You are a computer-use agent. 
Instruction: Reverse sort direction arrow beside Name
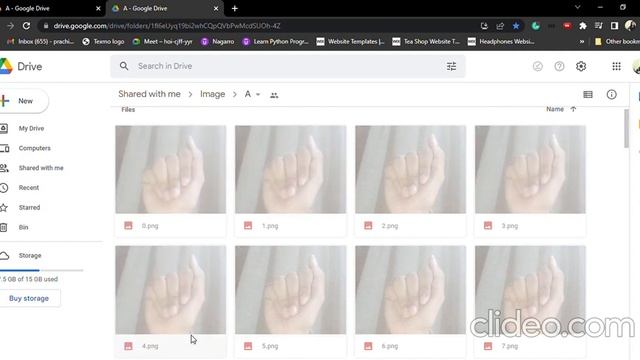coord(573,109)
